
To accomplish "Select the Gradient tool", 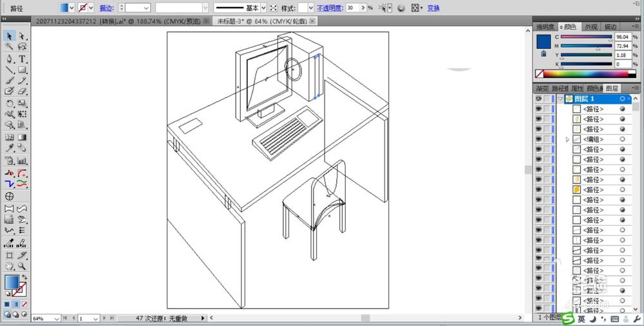I will [22, 137].
